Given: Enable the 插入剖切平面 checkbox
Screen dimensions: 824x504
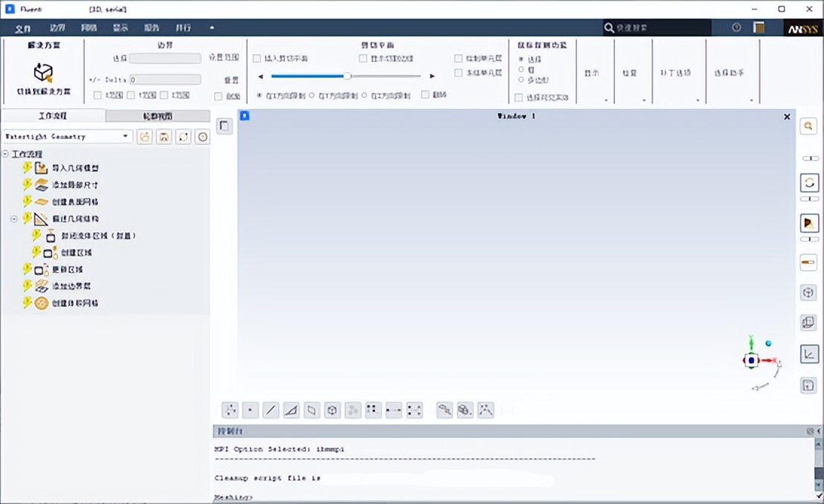Looking at the screenshot, I should point(257,58).
